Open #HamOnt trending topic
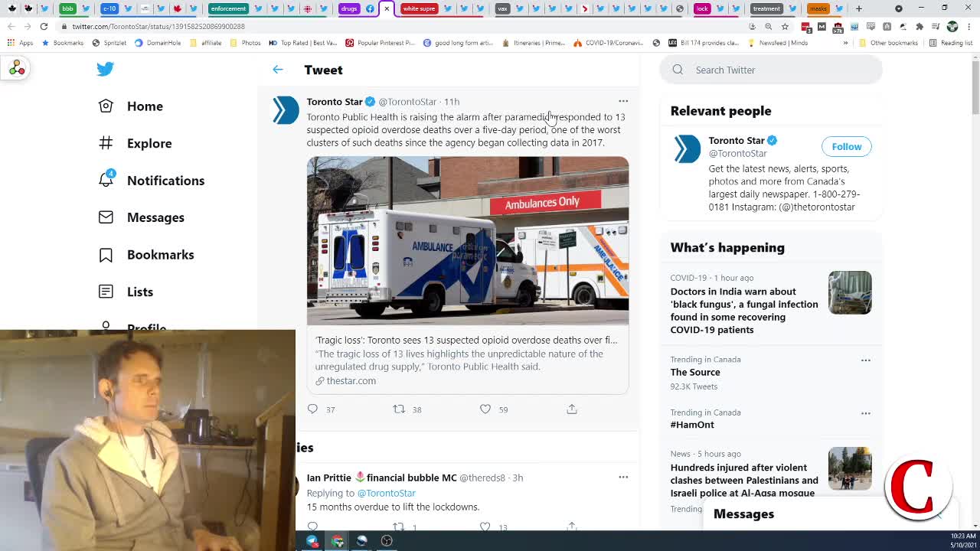Image resolution: width=980 pixels, height=551 pixels. pos(692,425)
